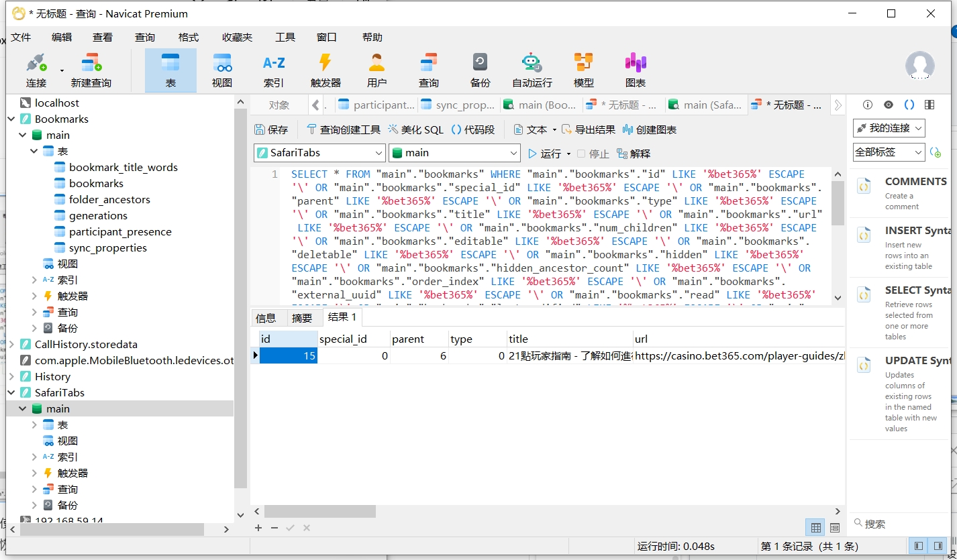Open the 备份 backup toolbar icon
Screen dimensions: 957x560
tap(481, 70)
